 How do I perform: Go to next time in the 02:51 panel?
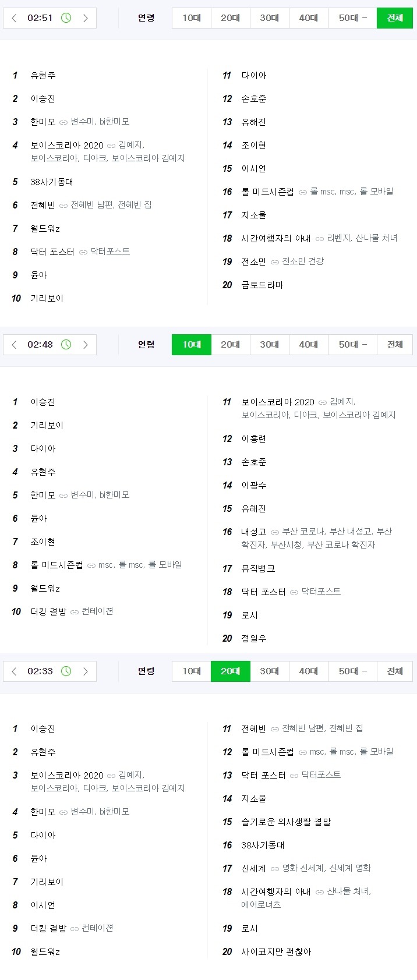(x=86, y=18)
